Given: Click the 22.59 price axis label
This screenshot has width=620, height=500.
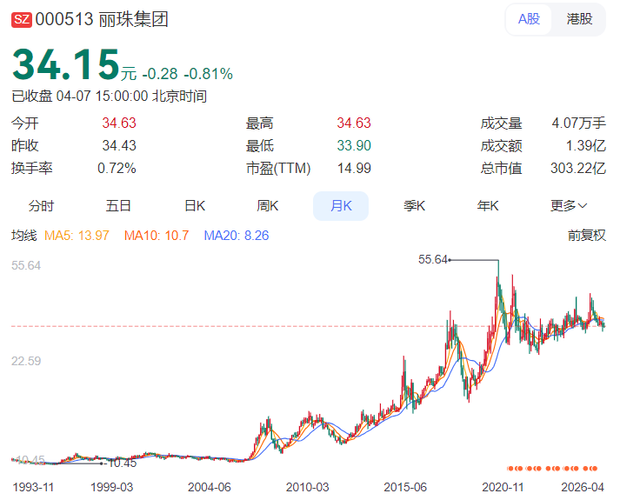Looking at the screenshot, I should (26, 361).
